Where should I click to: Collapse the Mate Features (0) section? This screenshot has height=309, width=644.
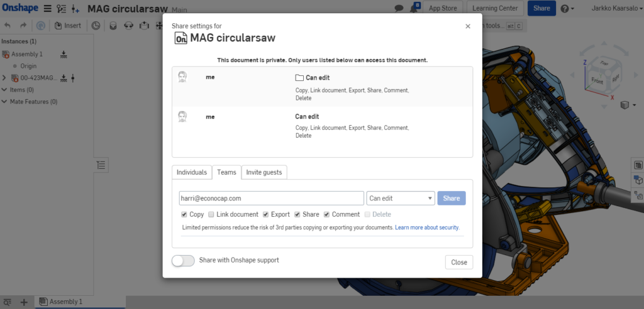(x=4, y=102)
